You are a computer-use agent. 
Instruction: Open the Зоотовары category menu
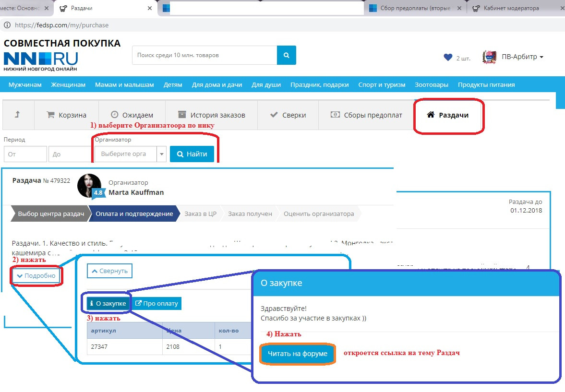[432, 84]
